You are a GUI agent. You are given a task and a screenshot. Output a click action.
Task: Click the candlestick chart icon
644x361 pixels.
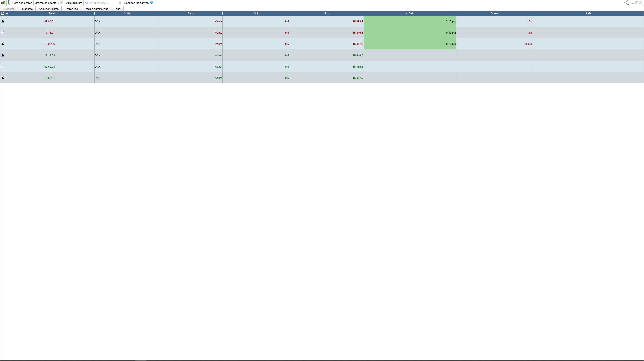(3, 3)
